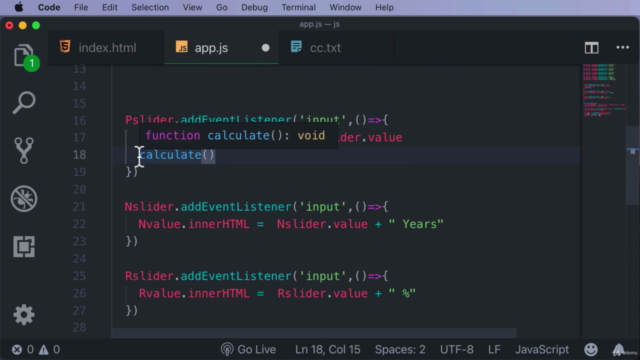Viewport: 640px width, 360px height.
Task: Open the Debug menu
Action: point(254,7)
